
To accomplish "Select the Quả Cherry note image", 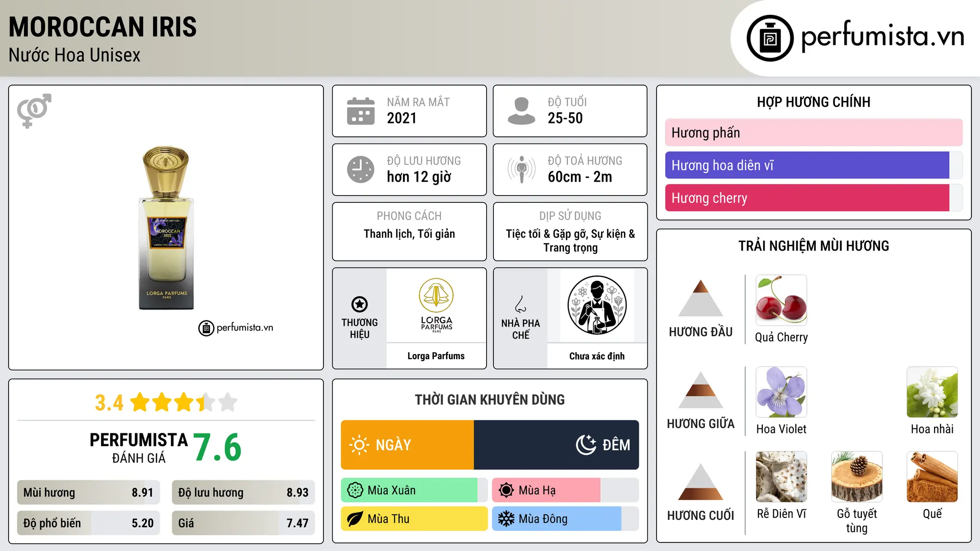I will point(781,300).
